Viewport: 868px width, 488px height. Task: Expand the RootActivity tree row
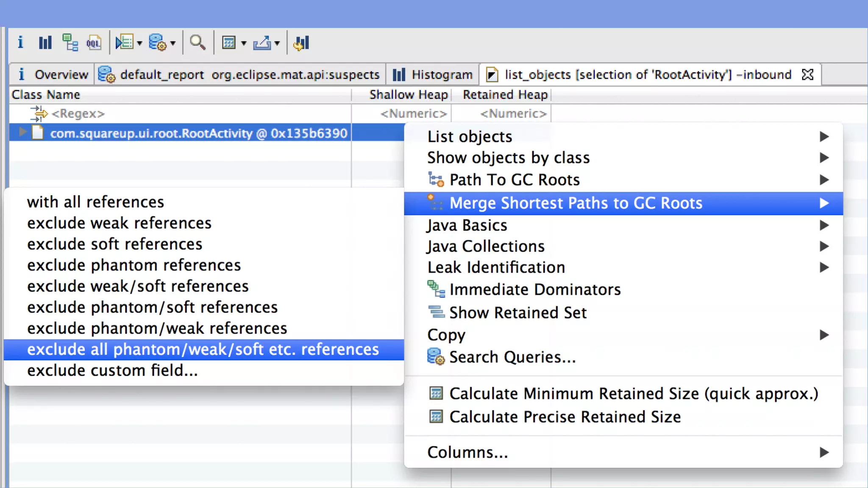point(22,133)
